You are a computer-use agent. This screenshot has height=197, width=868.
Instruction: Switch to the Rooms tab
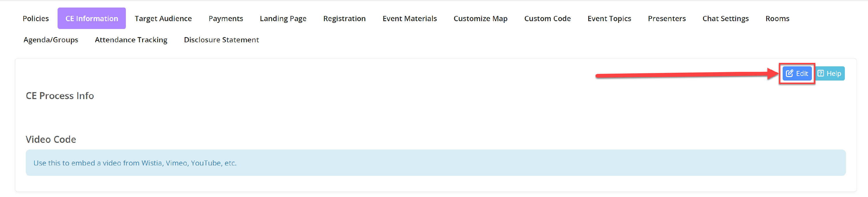(x=777, y=19)
